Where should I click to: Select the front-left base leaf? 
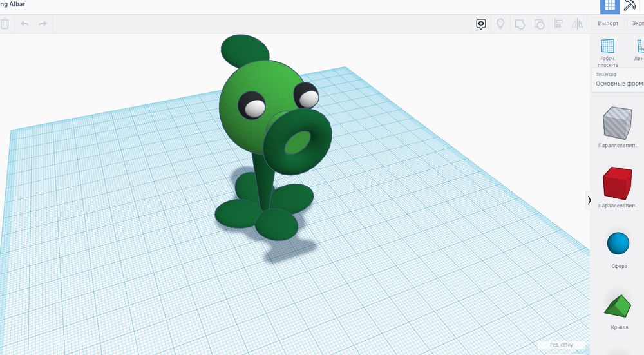tap(237, 214)
